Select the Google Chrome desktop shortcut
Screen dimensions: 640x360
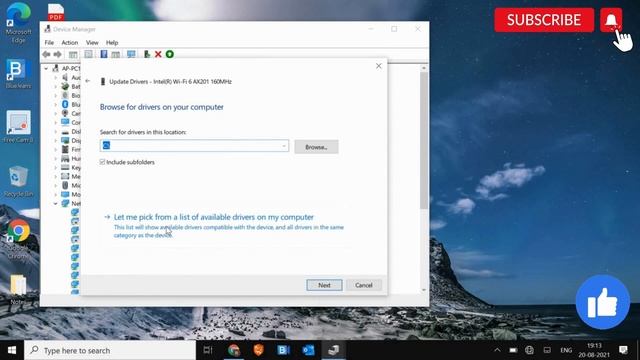(x=18, y=238)
